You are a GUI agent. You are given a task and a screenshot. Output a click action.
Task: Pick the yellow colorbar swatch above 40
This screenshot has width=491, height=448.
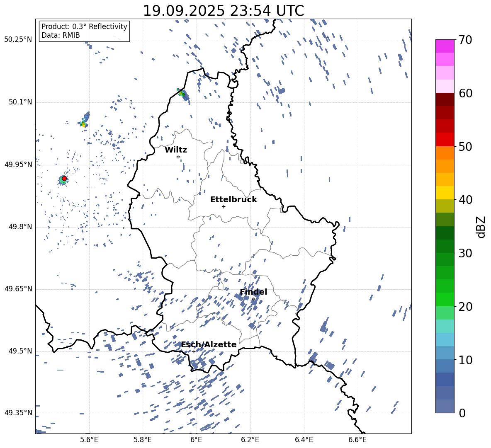(x=445, y=193)
